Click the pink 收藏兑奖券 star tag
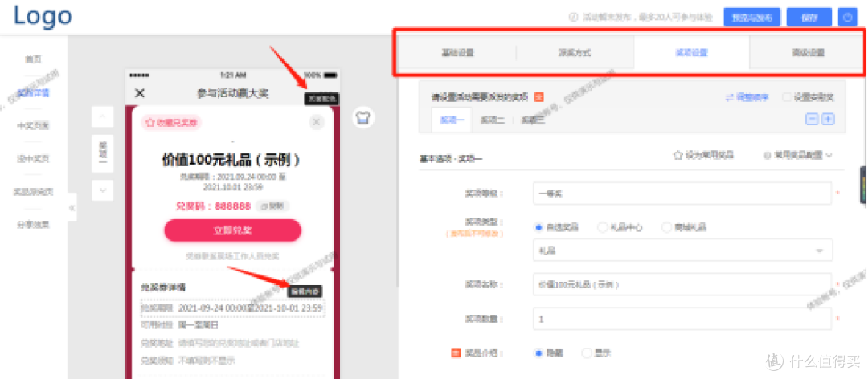 tap(171, 122)
